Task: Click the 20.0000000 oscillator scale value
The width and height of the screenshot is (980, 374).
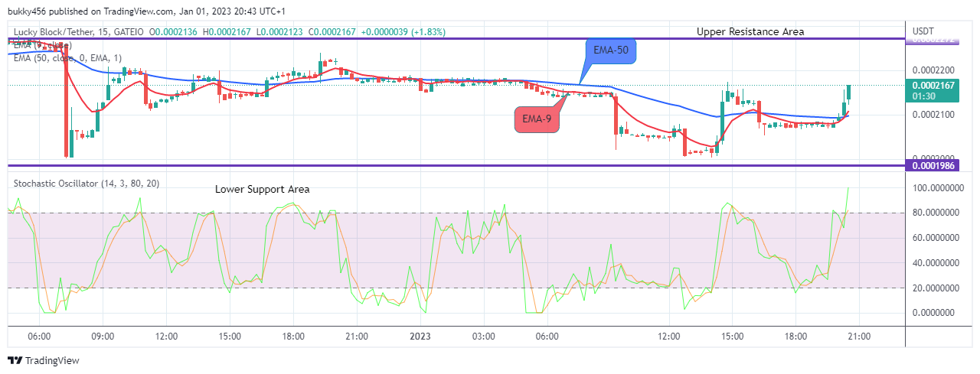Action: pos(937,288)
